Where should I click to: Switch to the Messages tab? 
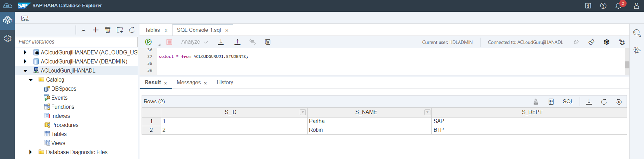[x=189, y=83]
